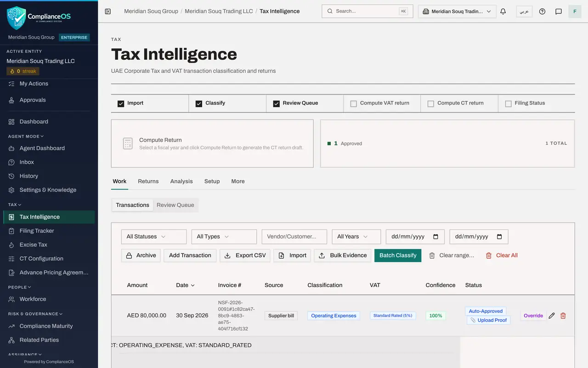Open the notifications bell
Screen dimensions: 588x368
coord(503,11)
